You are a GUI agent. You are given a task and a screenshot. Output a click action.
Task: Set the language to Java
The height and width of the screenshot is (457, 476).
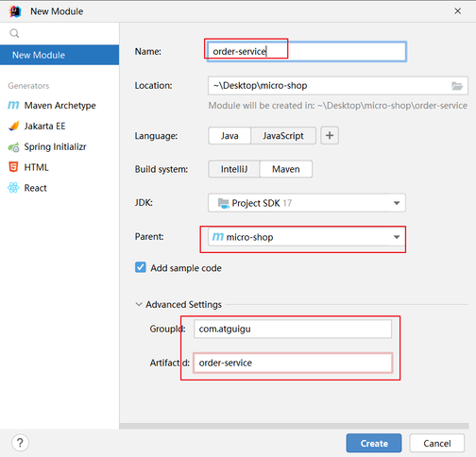(229, 136)
